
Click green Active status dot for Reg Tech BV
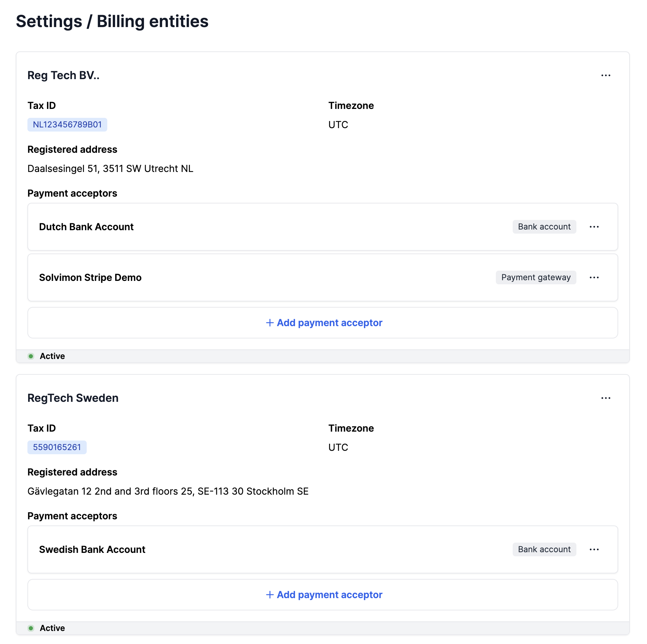[31, 356]
